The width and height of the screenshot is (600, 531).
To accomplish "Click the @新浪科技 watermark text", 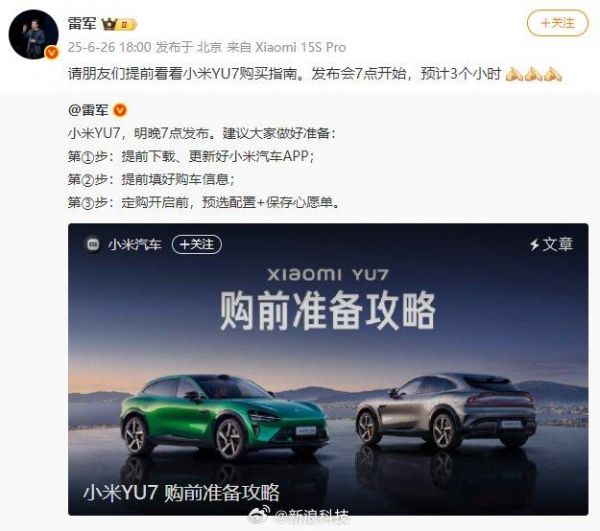I will coord(311,516).
